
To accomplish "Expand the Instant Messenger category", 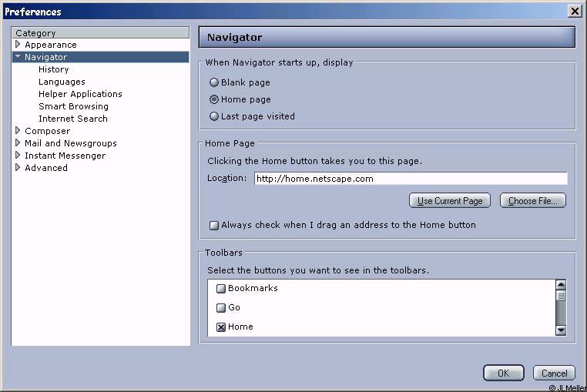I will (18, 156).
